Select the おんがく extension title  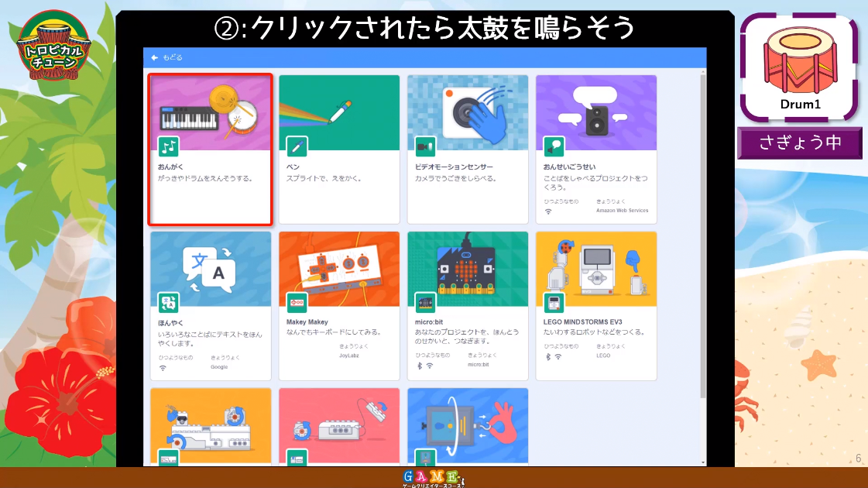(170, 167)
